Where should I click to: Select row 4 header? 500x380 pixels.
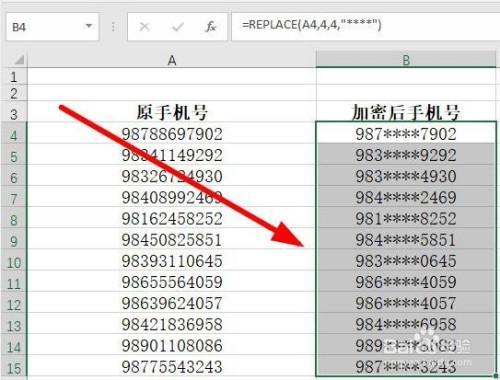tap(14, 134)
